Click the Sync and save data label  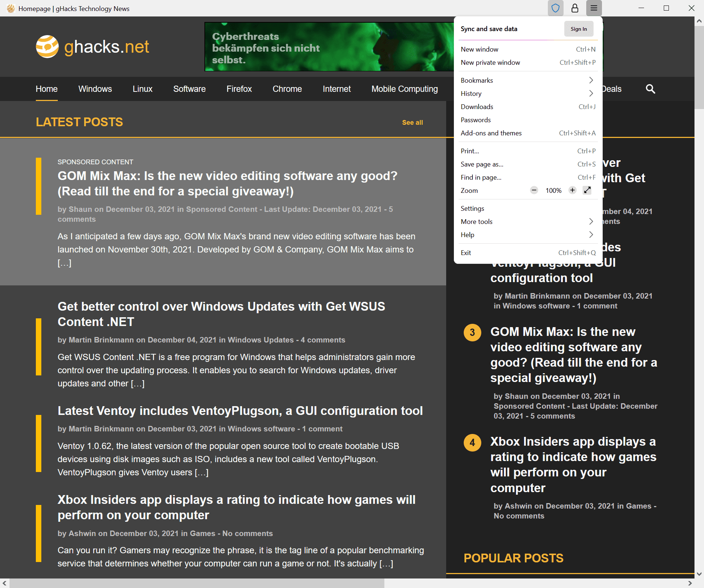489,29
